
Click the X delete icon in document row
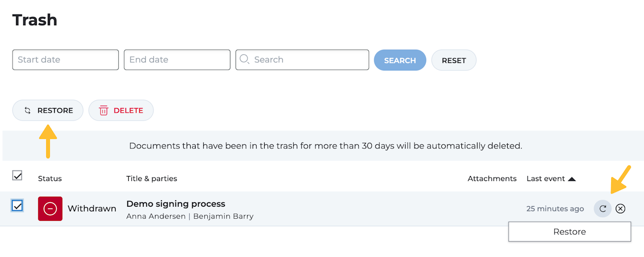(620, 209)
